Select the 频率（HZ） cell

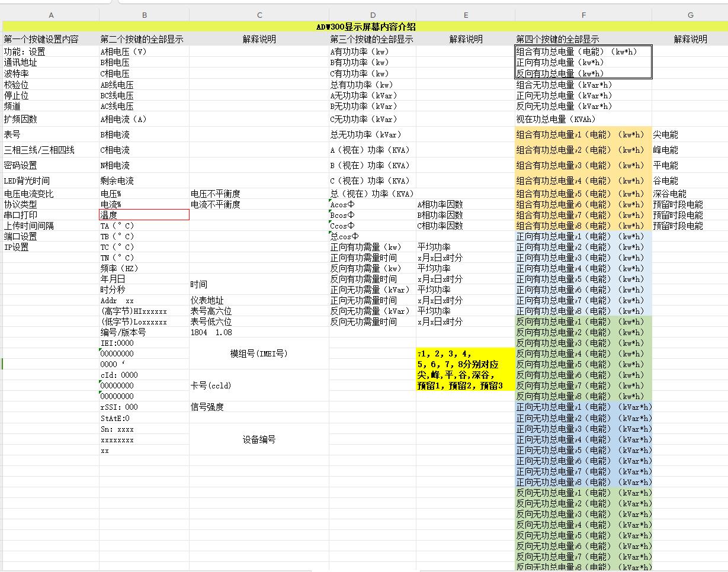click(144, 268)
